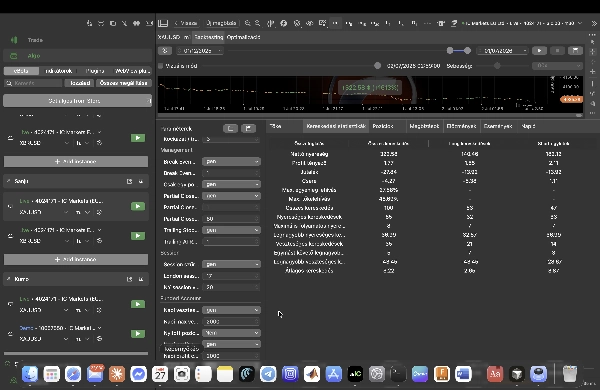
Task: Open Safari from the Dock
Action: pos(73,374)
